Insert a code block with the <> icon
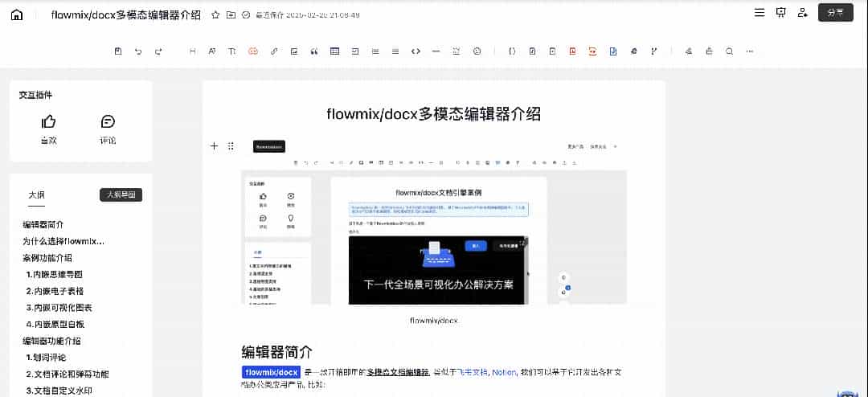868x397 pixels. pos(416,51)
